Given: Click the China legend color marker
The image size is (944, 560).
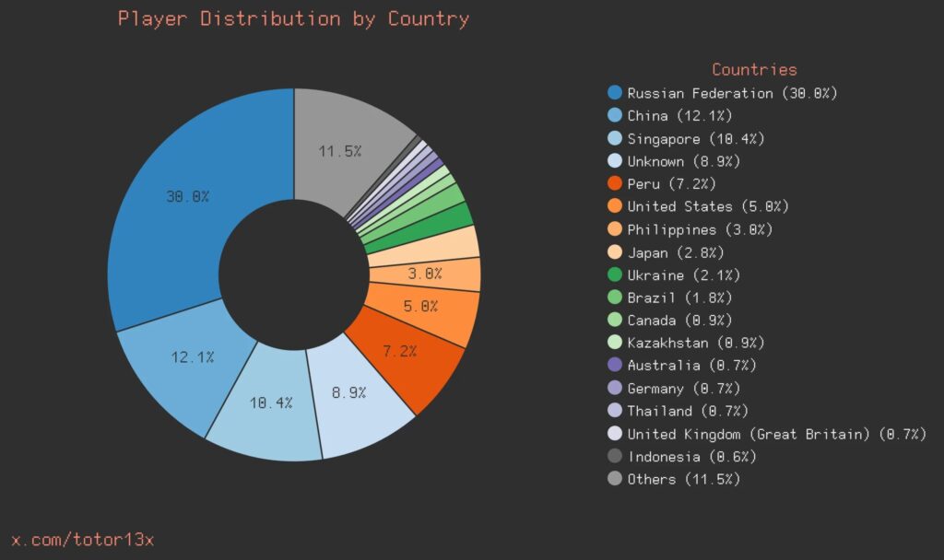Looking at the screenshot, I should coord(614,116).
